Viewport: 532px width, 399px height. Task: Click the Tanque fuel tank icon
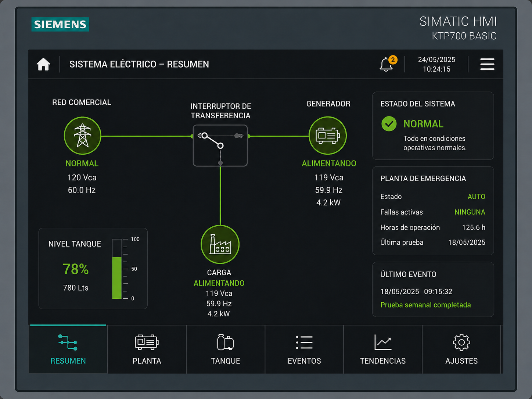click(225, 342)
